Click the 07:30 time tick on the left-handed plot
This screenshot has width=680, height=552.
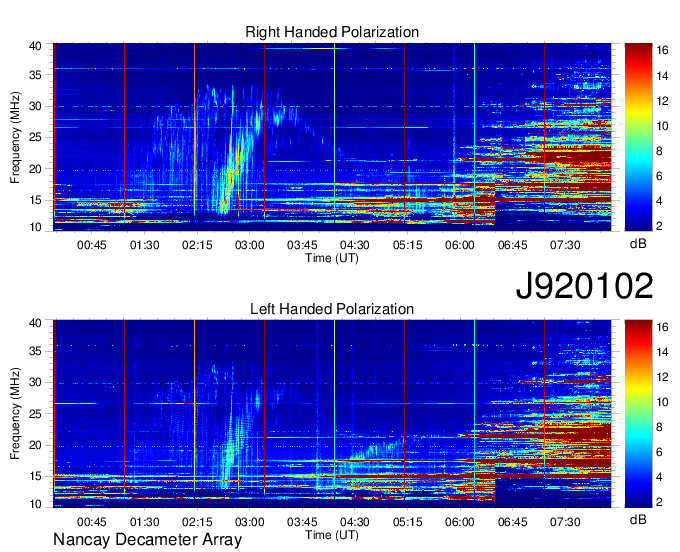(565, 522)
